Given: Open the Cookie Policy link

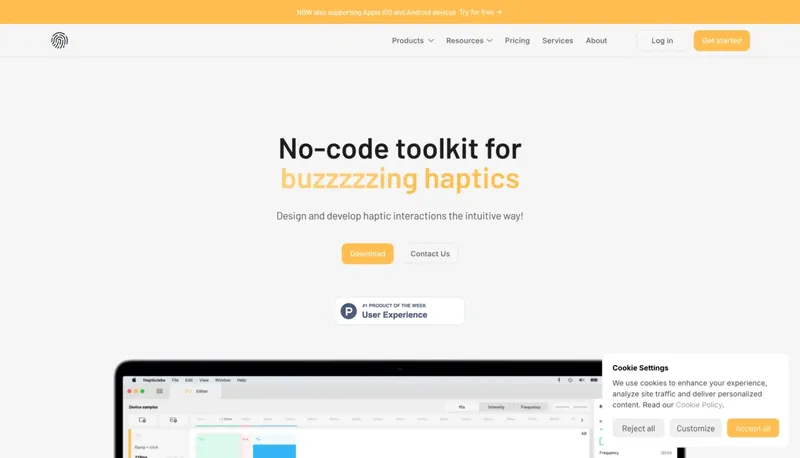Looking at the screenshot, I should (x=698, y=404).
